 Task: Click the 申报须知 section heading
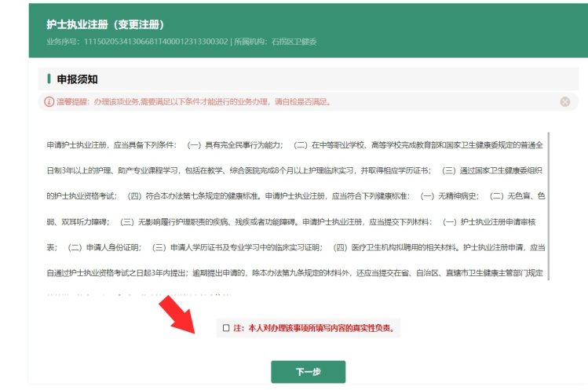[77, 79]
